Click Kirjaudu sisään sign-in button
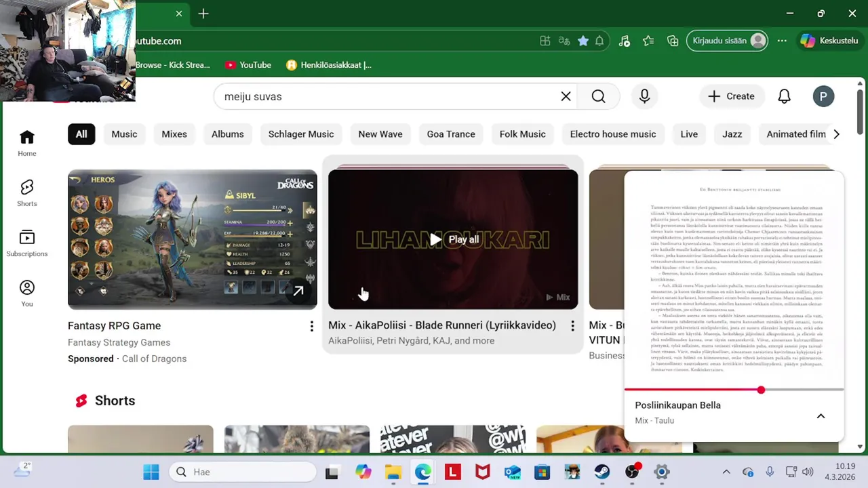868x488 pixels. coord(728,41)
